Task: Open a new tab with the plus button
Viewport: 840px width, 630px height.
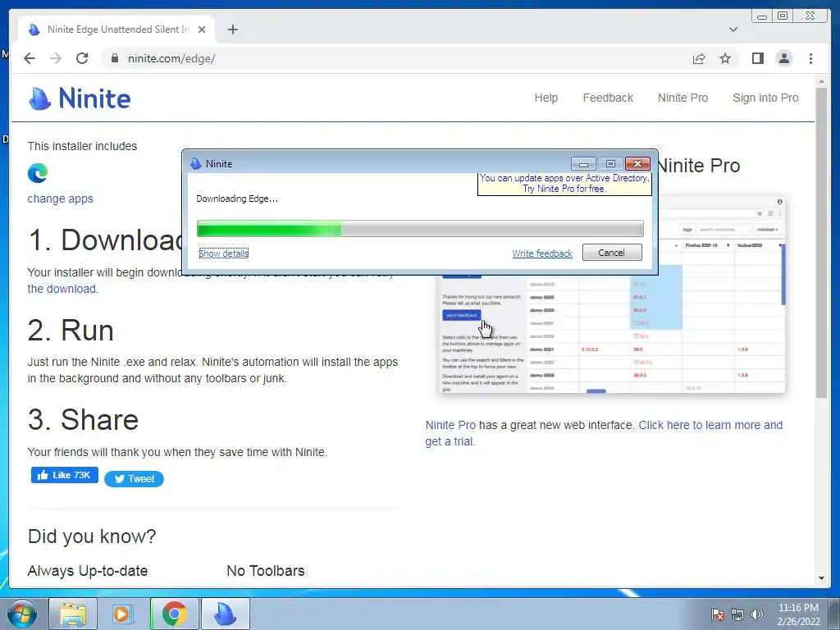Action: 232,30
